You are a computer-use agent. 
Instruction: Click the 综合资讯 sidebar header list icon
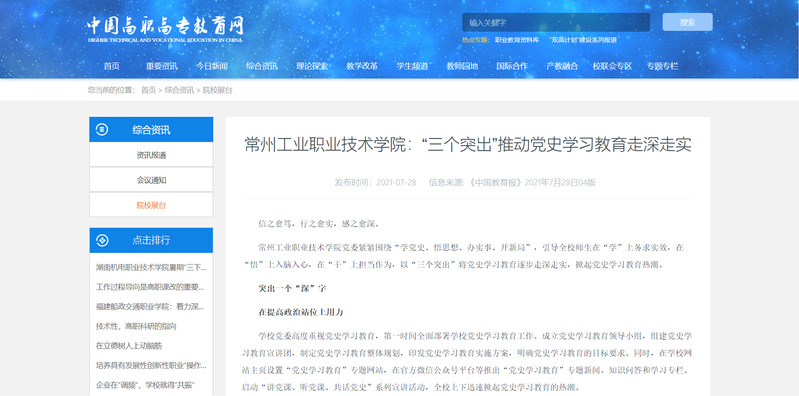point(102,129)
